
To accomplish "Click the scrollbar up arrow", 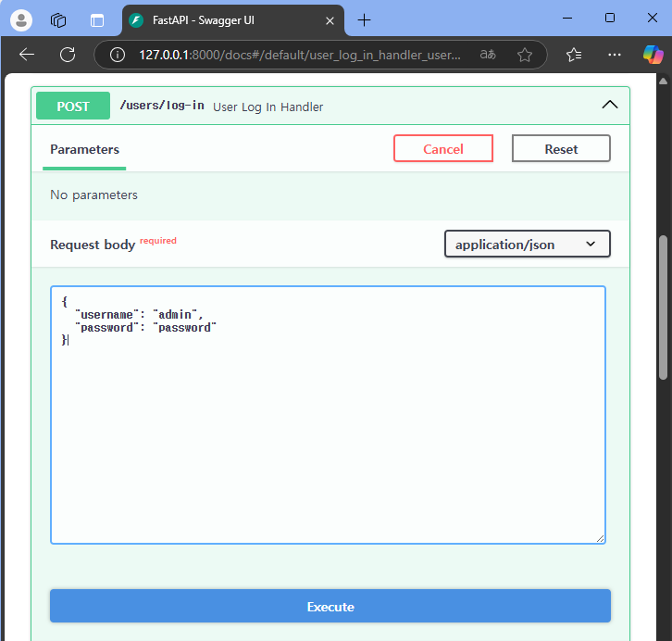I will [x=663, y=81].
